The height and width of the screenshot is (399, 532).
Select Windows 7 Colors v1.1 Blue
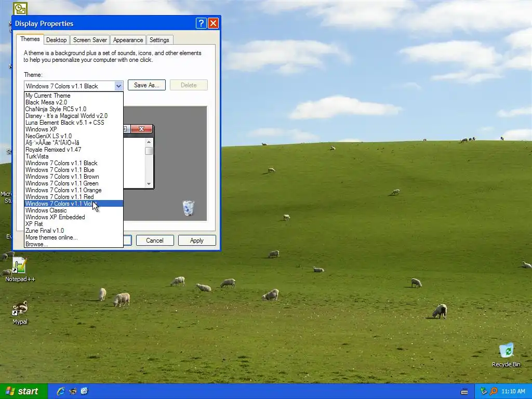(x=74, y=170)
